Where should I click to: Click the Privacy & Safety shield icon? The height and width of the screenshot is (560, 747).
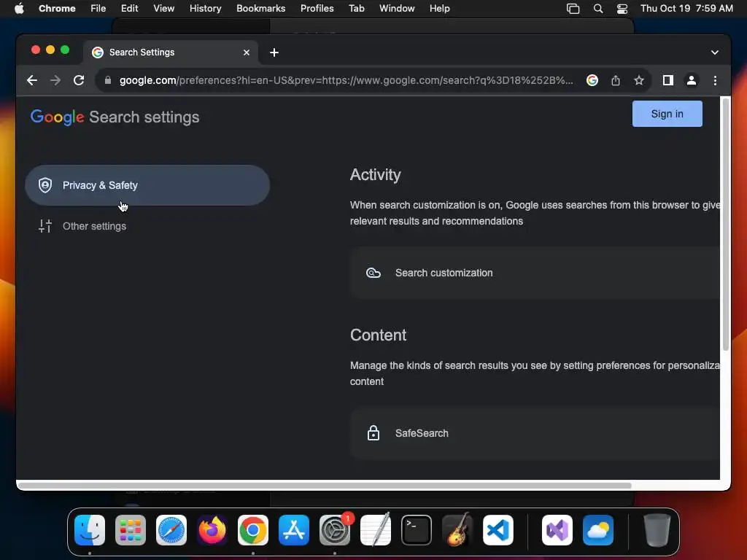(45, 185)
